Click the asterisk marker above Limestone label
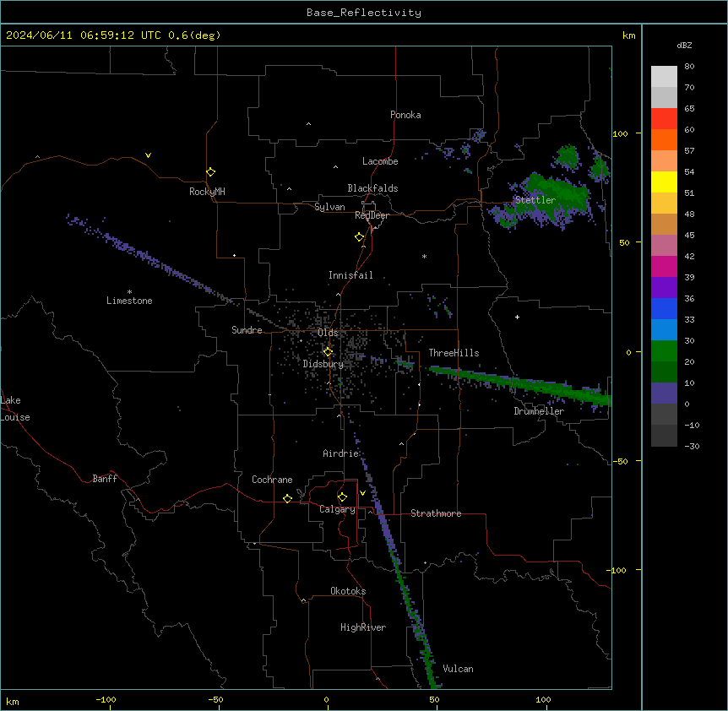This screenshot has width=728, height=711. 129,292
